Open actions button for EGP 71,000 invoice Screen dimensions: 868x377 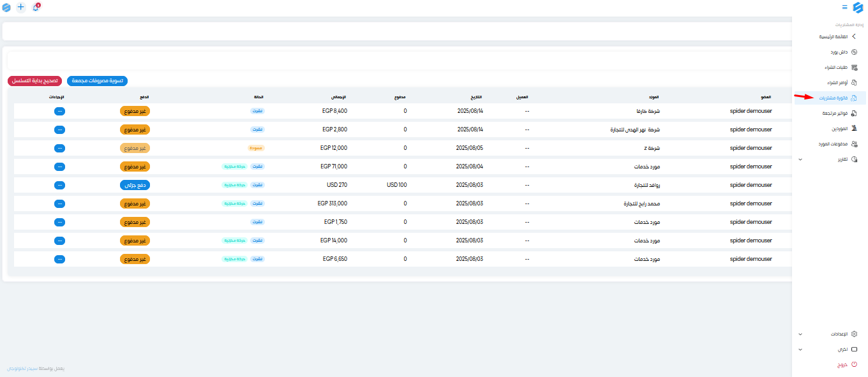click(59, 166)
